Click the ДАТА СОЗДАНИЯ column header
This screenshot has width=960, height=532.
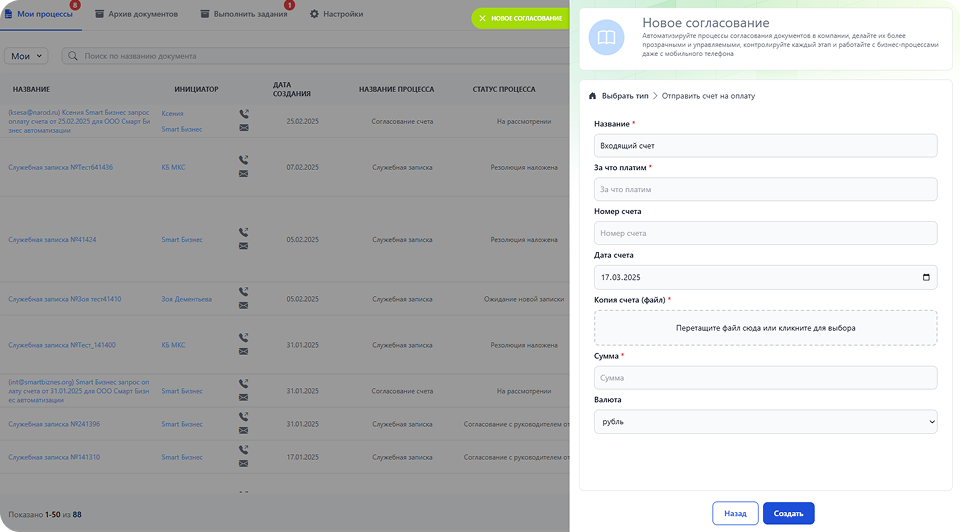(291, 89)
